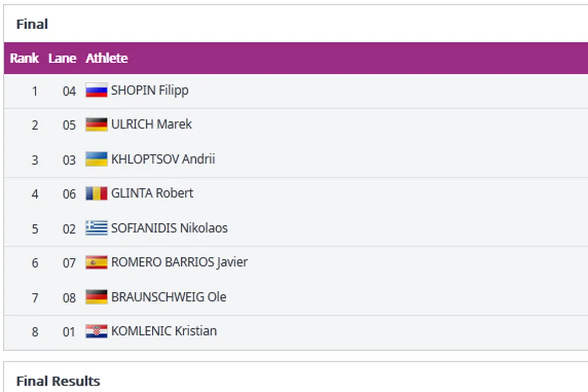Click the German flag beside Ulrich Marek

(96, 124)
